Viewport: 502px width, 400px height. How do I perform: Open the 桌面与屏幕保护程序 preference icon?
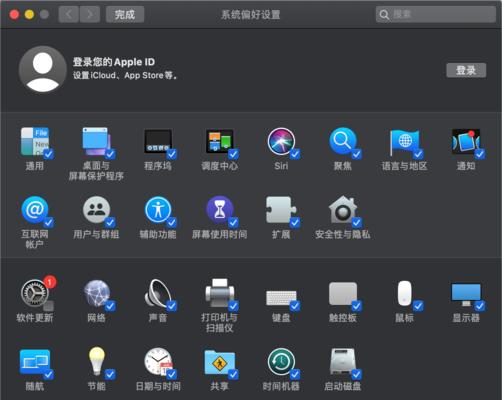pos(96,142)
